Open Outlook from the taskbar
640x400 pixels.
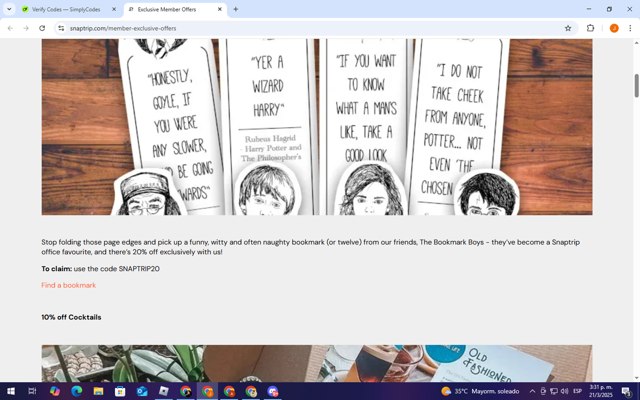coord(142,391)
